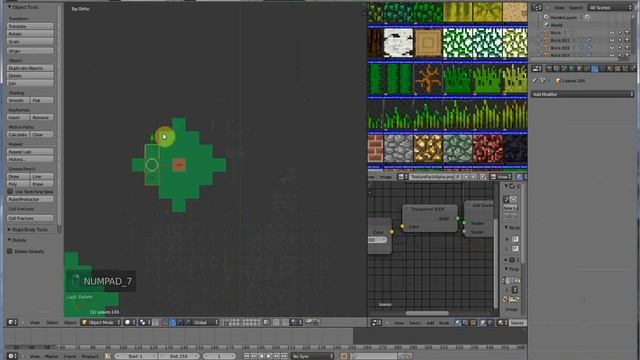Screen dimensions: 640x360
Task: Click the dead bush texture tile
Action: pos(428,78)
